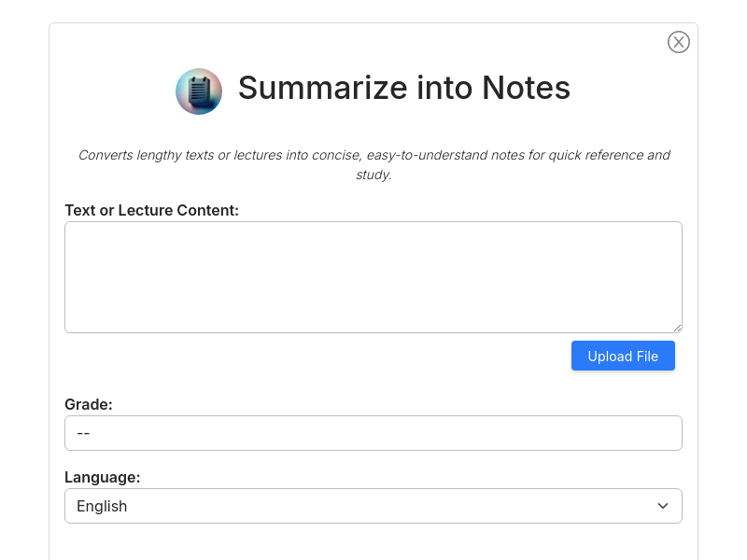
Task: Click the word "Notes" in the title
Action: point(526,88)
